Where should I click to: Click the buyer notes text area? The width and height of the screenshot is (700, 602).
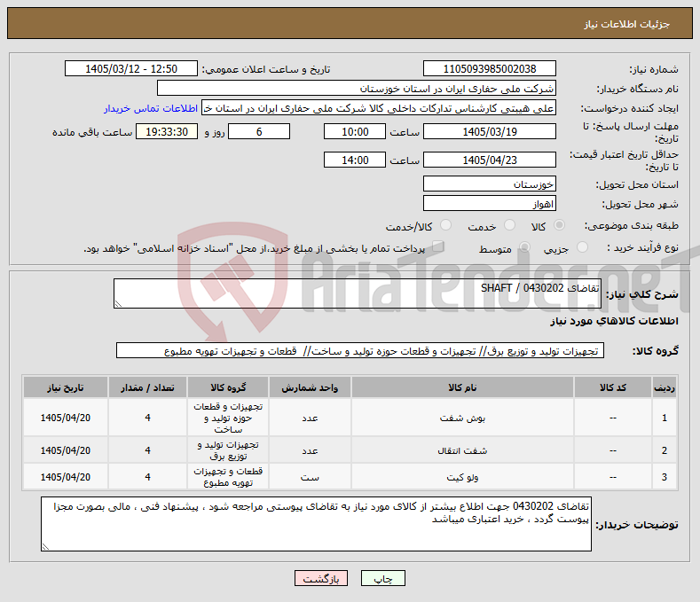[x=316, y=524]
